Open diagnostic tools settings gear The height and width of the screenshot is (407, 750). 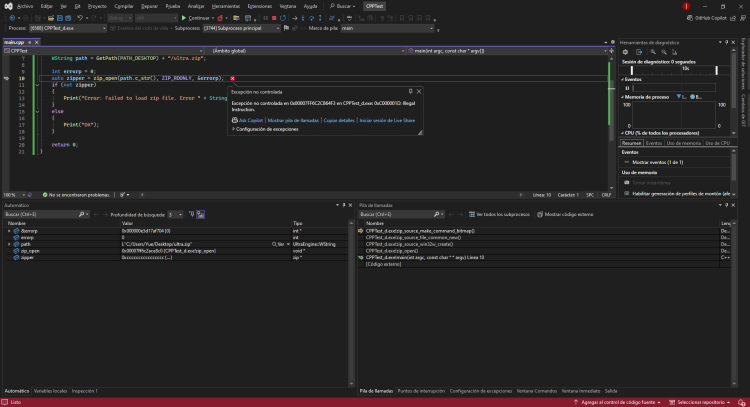(625, 53)
